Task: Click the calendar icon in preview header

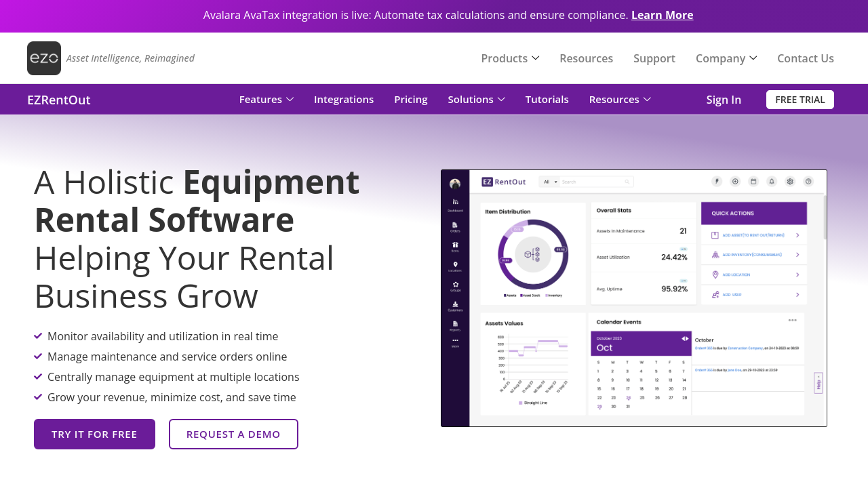Action: pyautogui.click(x=753, y=182)
